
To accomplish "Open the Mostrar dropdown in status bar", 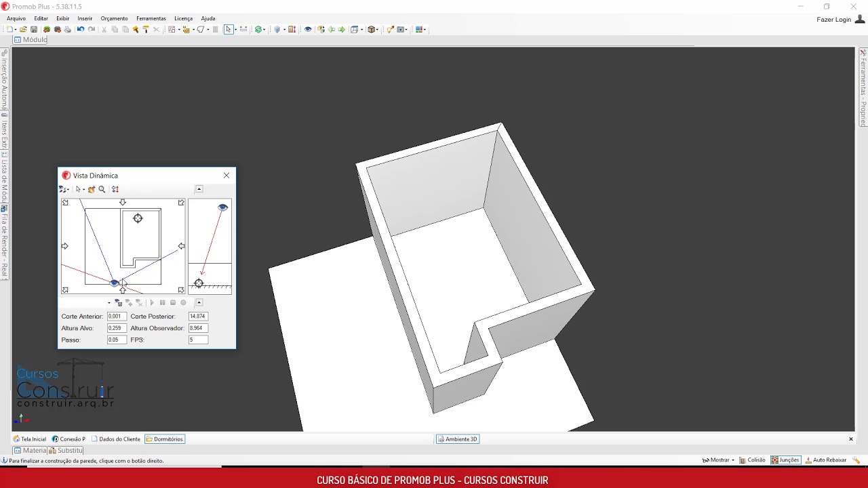I will point(719,460).
